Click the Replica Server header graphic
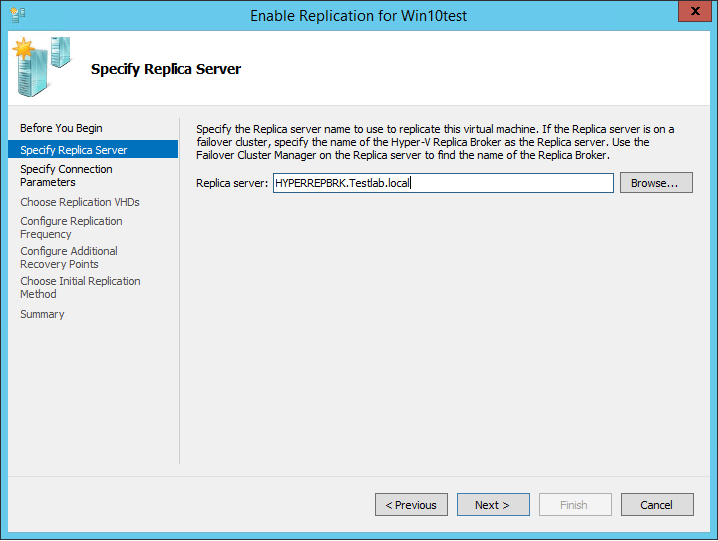Viewport: 718px width, 541px height. click(42, 67)
